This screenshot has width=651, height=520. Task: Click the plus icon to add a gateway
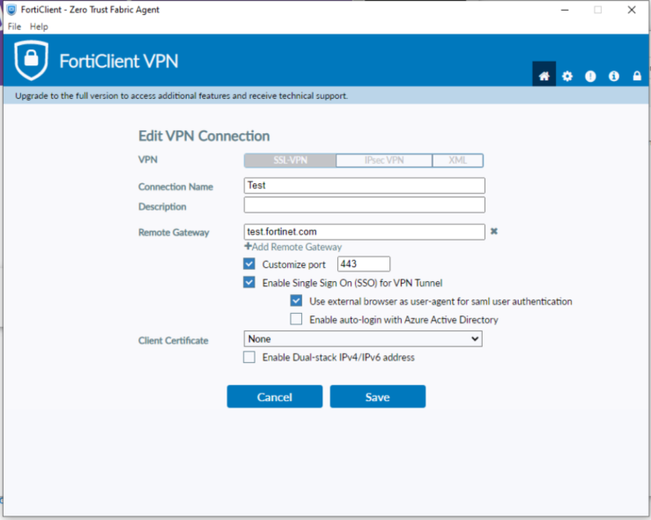pyautogui.click(x=248, y=247)
